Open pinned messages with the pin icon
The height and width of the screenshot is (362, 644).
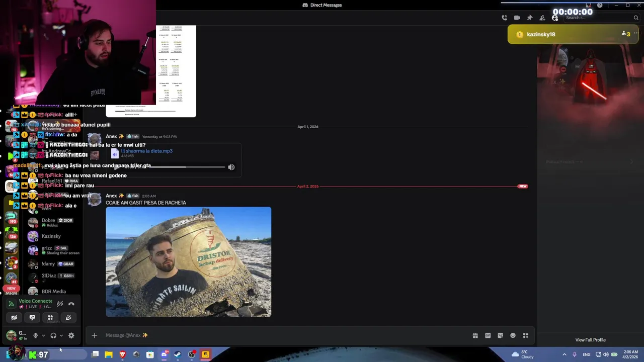click(529, 18)
